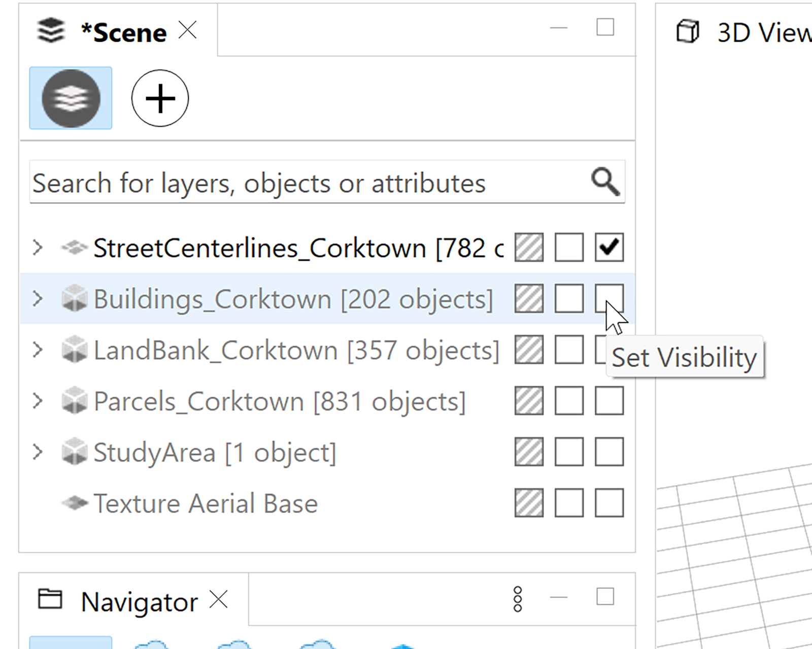Expand the Parcels_Corktown layer
Viewport: 812px width, 649px height.
click(38, 401)
